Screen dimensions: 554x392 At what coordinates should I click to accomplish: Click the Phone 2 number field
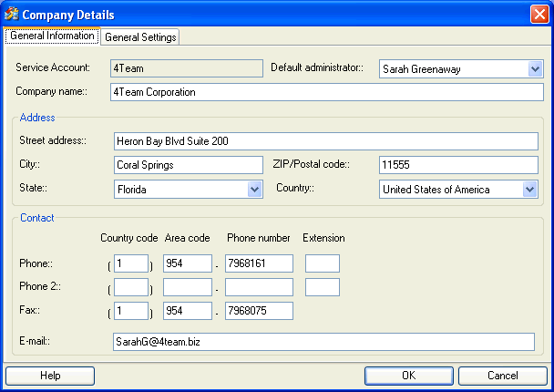[259, 287]
